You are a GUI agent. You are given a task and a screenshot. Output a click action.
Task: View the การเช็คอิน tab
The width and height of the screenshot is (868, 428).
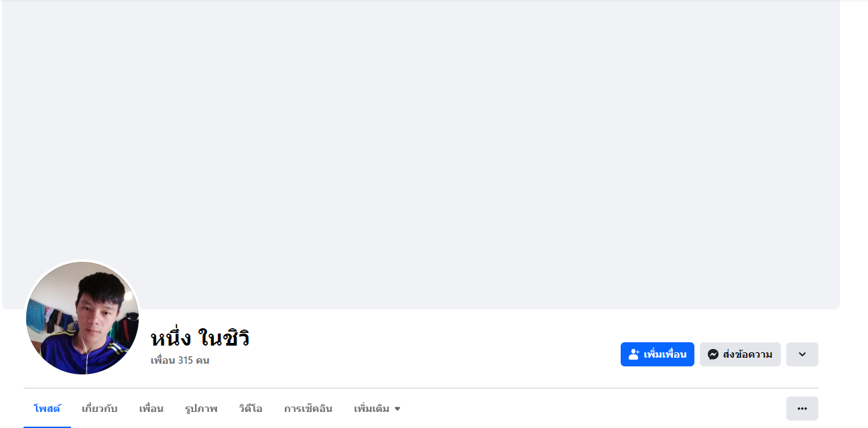308,409
